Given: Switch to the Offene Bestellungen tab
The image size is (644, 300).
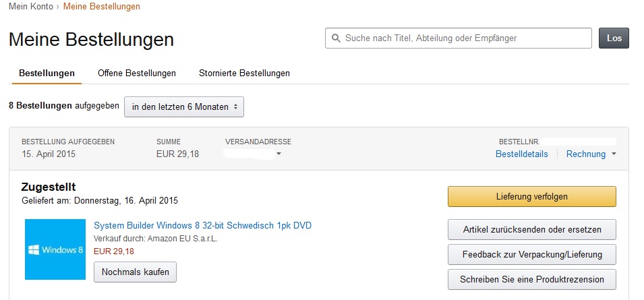Looking at the screenshot, I should (137, 73).
